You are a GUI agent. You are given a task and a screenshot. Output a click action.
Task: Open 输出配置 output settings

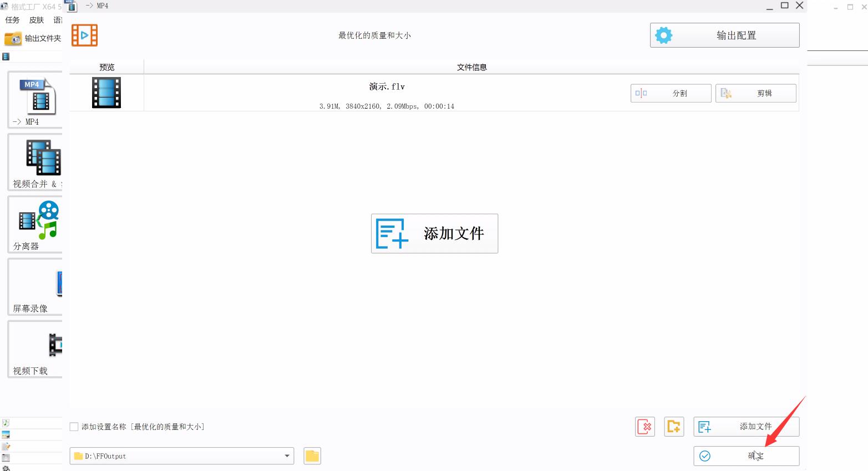724,35
